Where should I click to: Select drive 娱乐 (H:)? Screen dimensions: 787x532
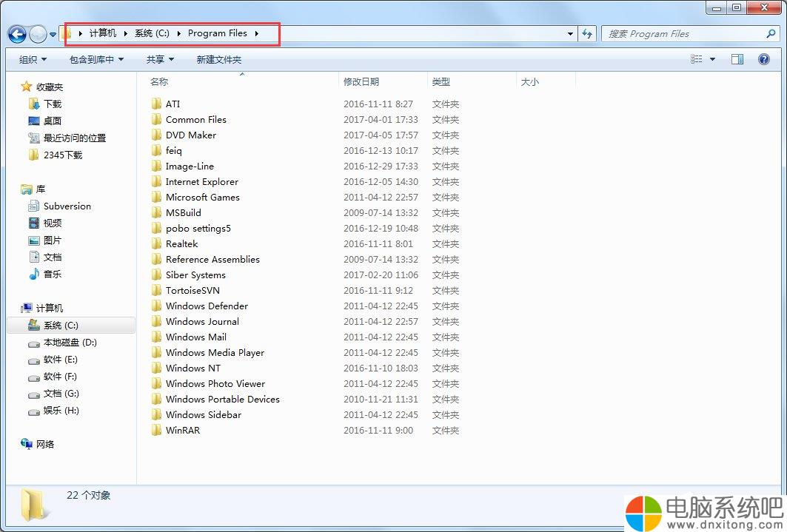click(61, 411)
